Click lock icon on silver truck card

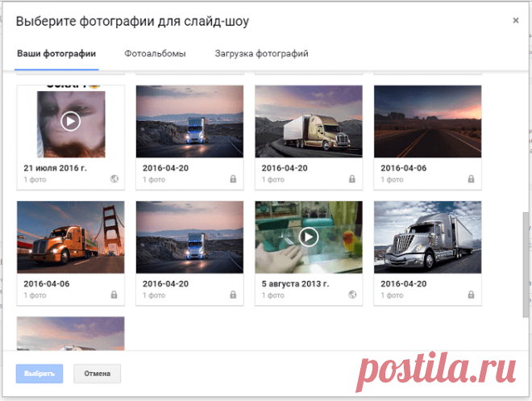(472, 294)
